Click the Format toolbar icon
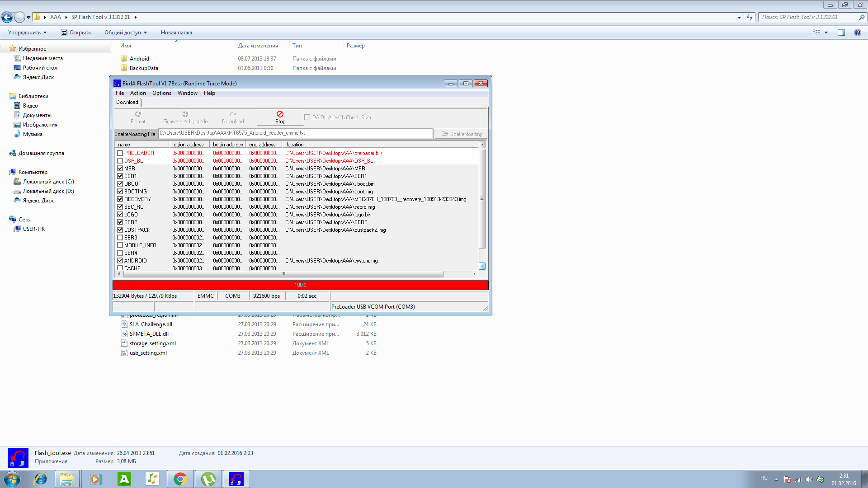The width and height of the screenshot is (868, 488). [138, 114]
